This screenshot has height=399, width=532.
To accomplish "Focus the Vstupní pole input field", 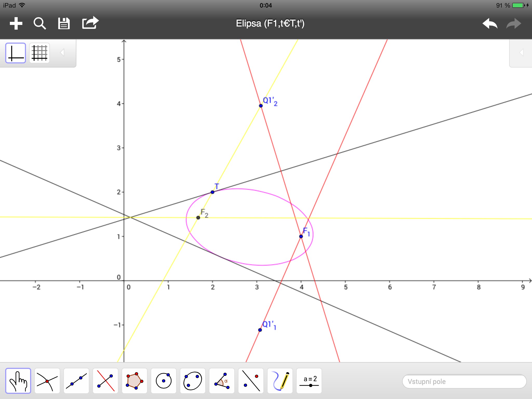I will (x=464, y=381).
